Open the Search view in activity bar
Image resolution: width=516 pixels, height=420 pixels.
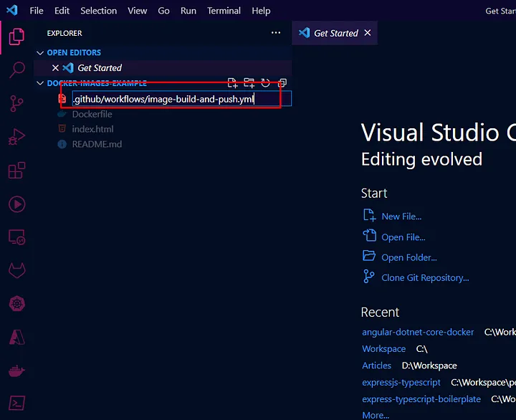(x=16, y=70)
